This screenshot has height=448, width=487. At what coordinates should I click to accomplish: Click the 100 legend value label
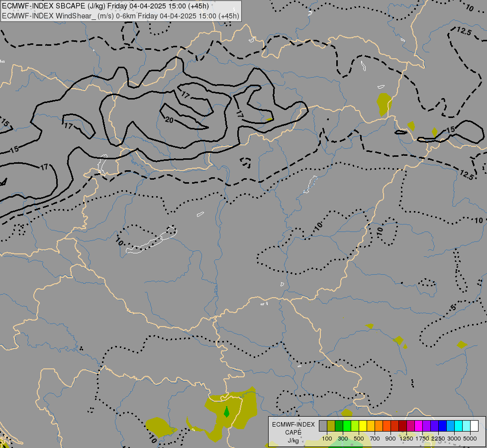pos(327,439)
